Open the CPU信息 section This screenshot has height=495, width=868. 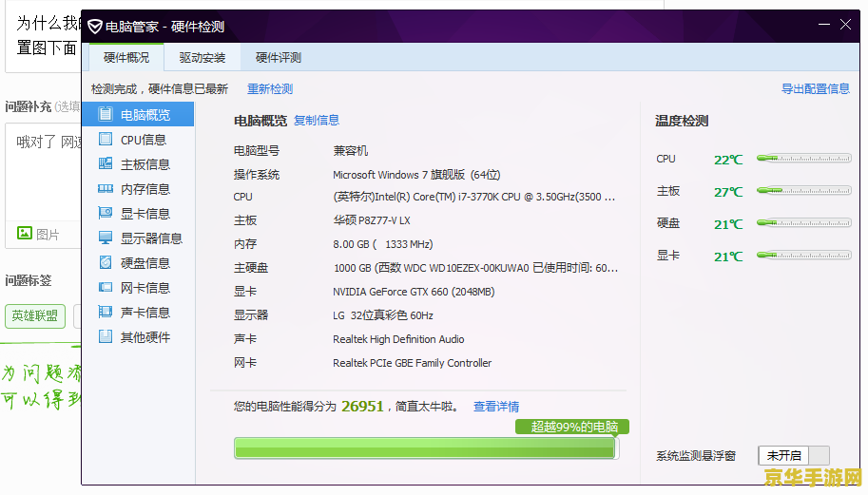pos(139,140)
